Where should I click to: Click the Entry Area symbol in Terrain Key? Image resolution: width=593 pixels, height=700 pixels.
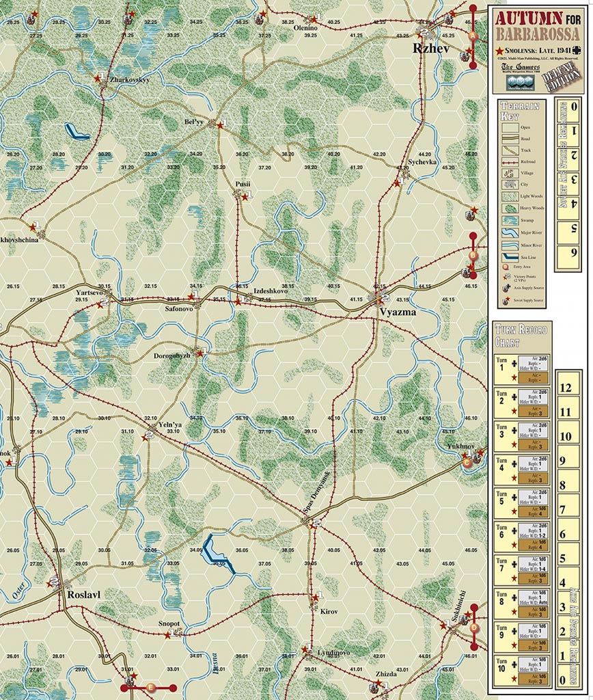point(506,267)
